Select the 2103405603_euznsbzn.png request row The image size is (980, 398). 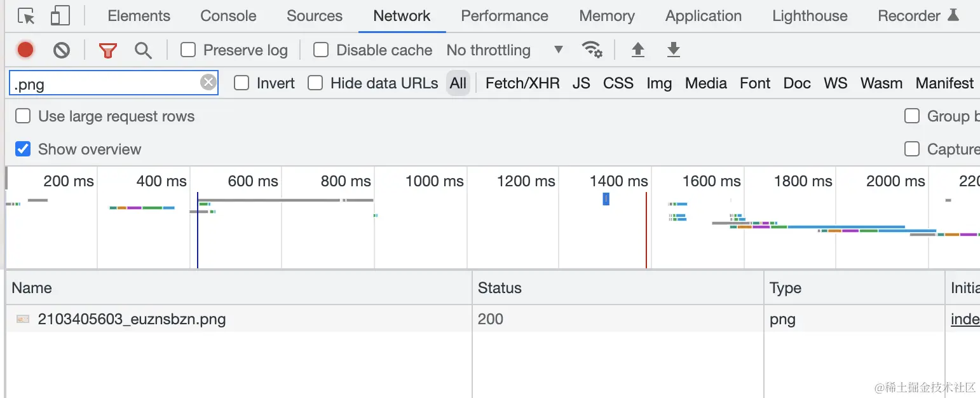tap(132, 319)
